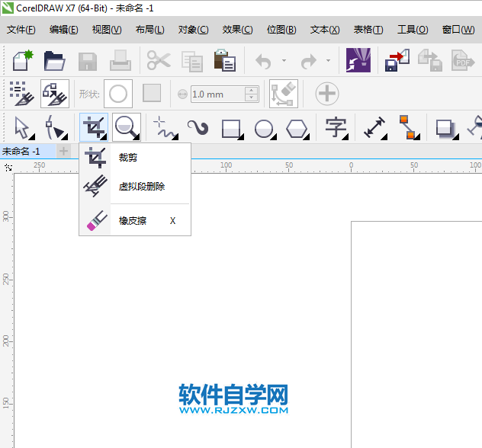Open the 编辑(E) menu
Image resolution: width=482 pixels, height=448 pixels.
(63, 30)
